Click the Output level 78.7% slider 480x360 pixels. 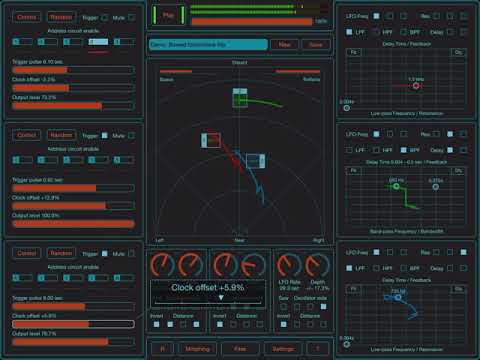[x=73, y=341]
